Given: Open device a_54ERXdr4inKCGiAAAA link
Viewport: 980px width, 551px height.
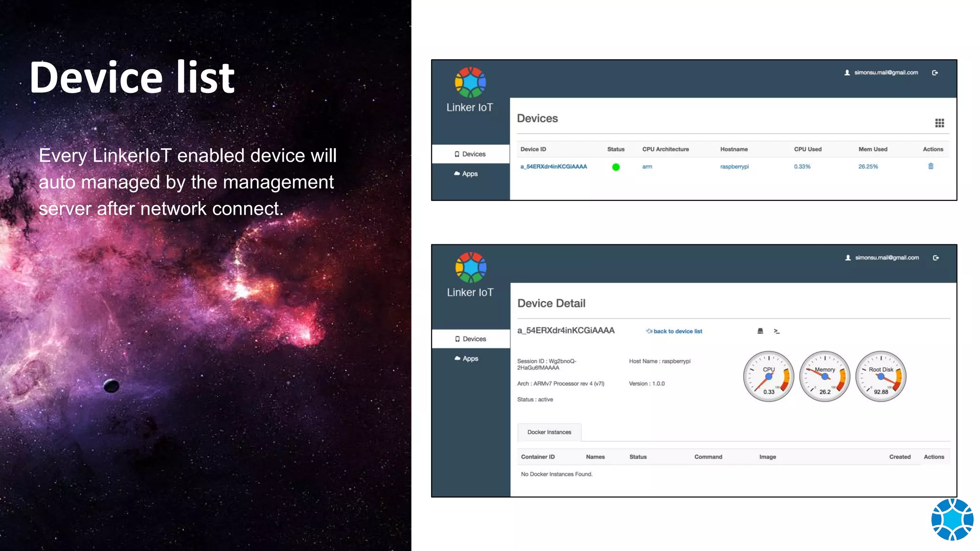Looking at the screenshot, I should [x=554, y=167].
